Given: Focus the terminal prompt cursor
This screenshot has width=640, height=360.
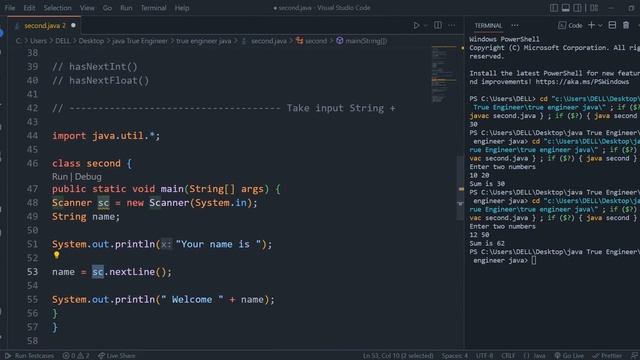Looking at the screenshot, I should (533, 260).
